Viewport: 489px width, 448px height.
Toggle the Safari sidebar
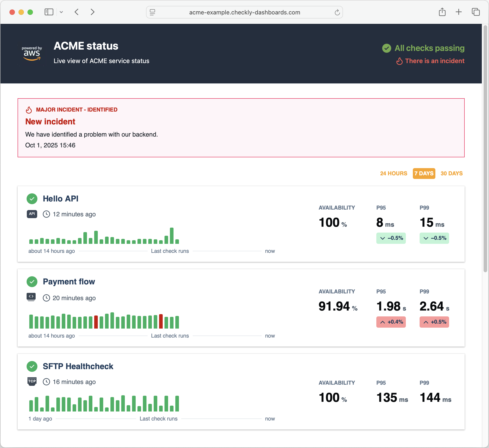point(49,12)
